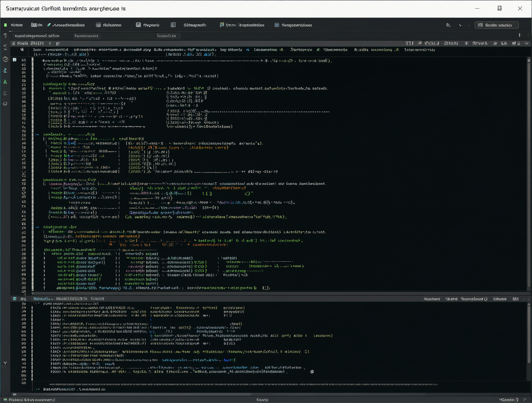The width and height of the screenshot is (532, 403).
Task: Click the green square icon in the toolbar
Action: point(5,25)
